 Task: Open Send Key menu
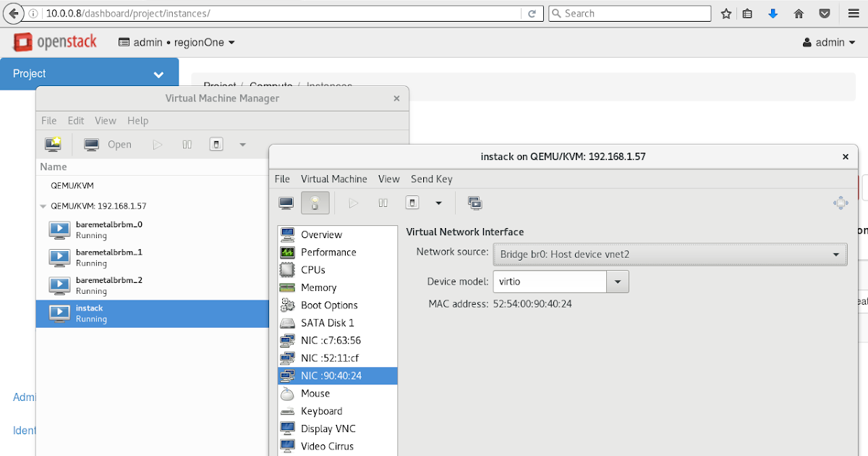[432, 179]
